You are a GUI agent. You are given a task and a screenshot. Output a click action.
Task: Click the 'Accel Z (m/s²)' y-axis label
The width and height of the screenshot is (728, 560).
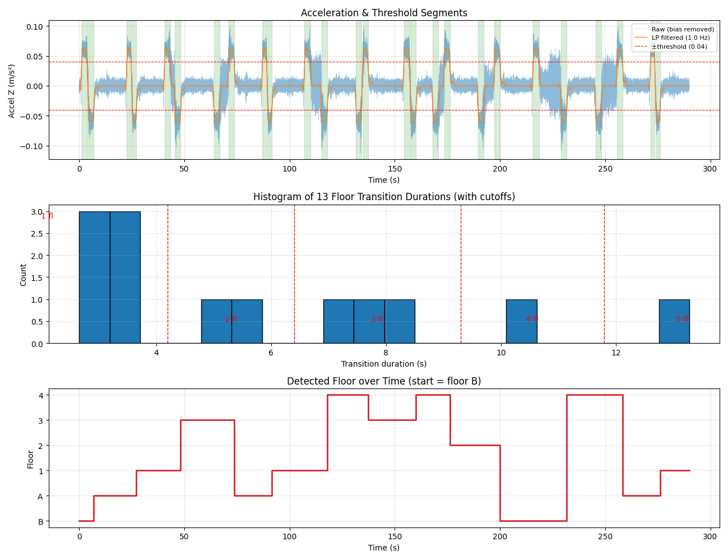[12, 90]
